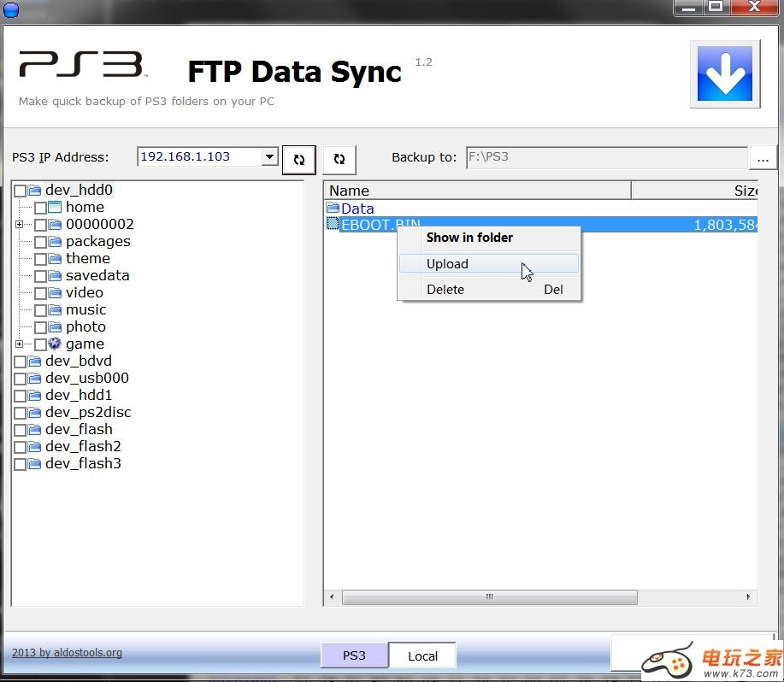784x682 pixels.
Task: Click the browse ellipsis button for backup path
Action: [763, 159]
